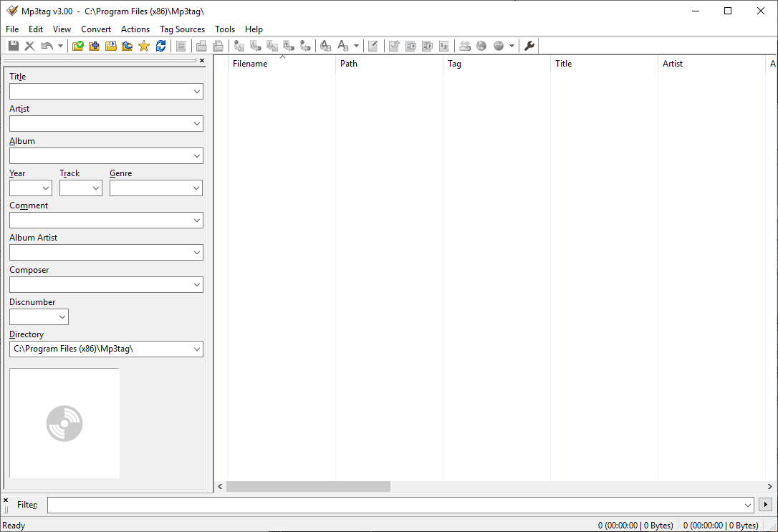
Task: Click the Save tag floppy disk icon
Action: [x=14, y=46]
